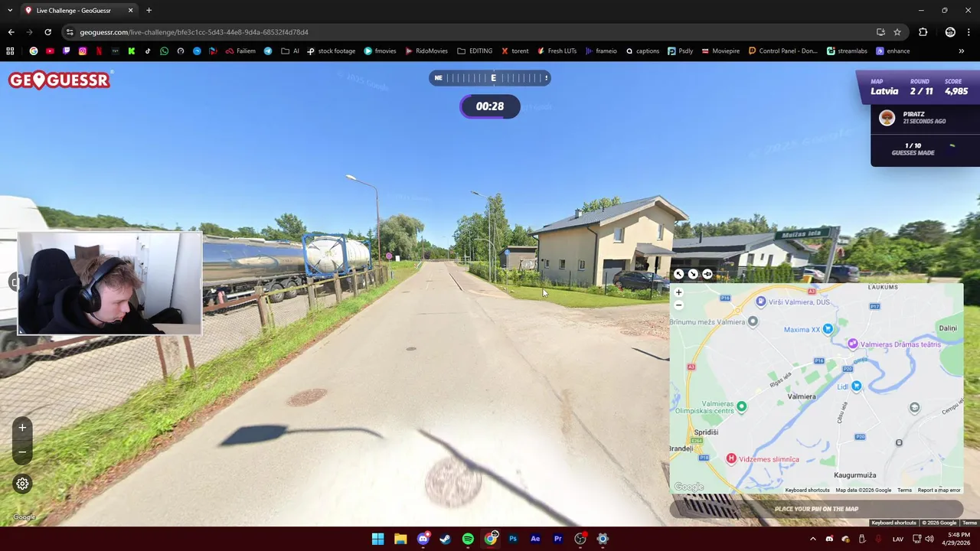
Task: Open the Twitch bookmark
Action: pyautogui.click(x=66, y=51)
